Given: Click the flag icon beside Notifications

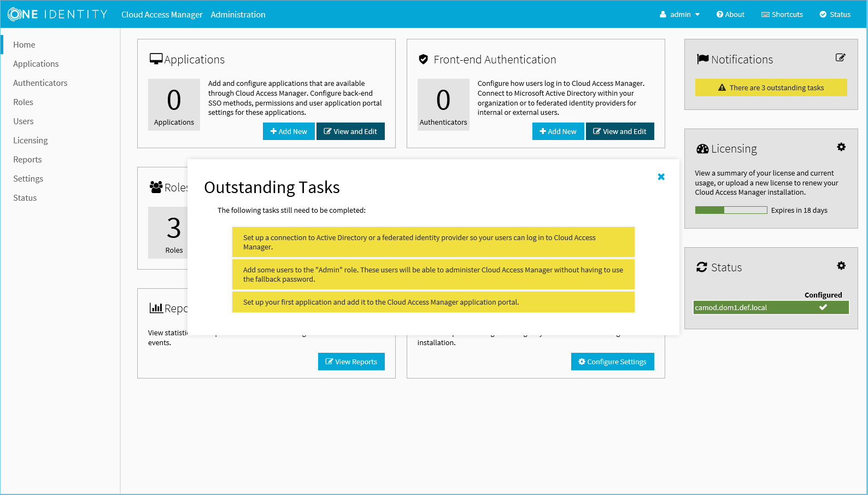Looking at the screenshot, I should [703, 59].
